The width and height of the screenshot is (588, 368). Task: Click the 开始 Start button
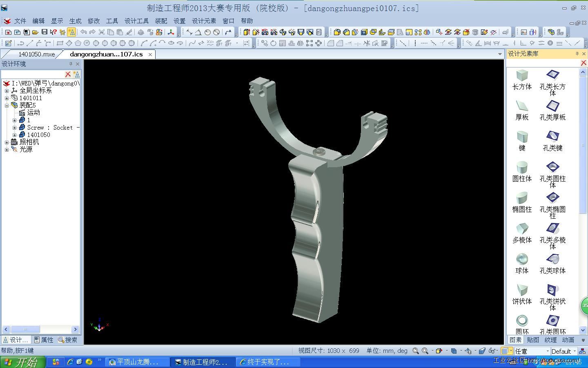[x=21, y=362]
